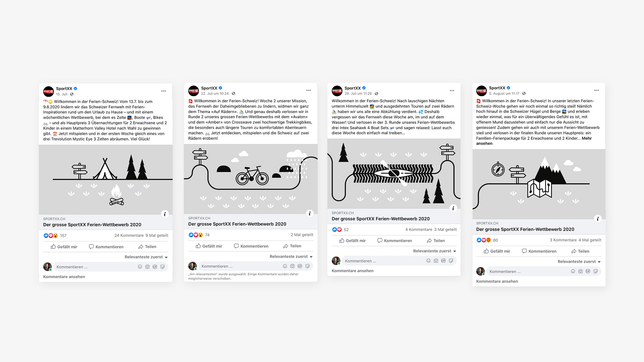This screenshot has width=644, height=362.
Task: Click Teilen on the 29. Juli kayak post
Action: pos(436,241)
